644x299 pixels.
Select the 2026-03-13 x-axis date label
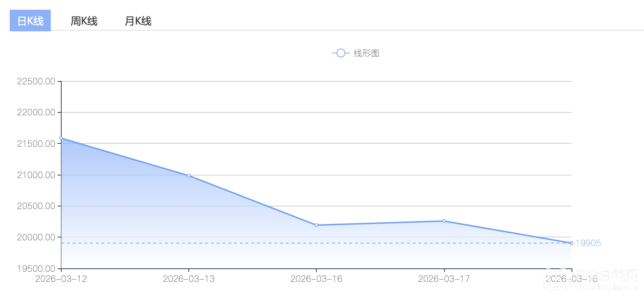click(x=189, y=279)
